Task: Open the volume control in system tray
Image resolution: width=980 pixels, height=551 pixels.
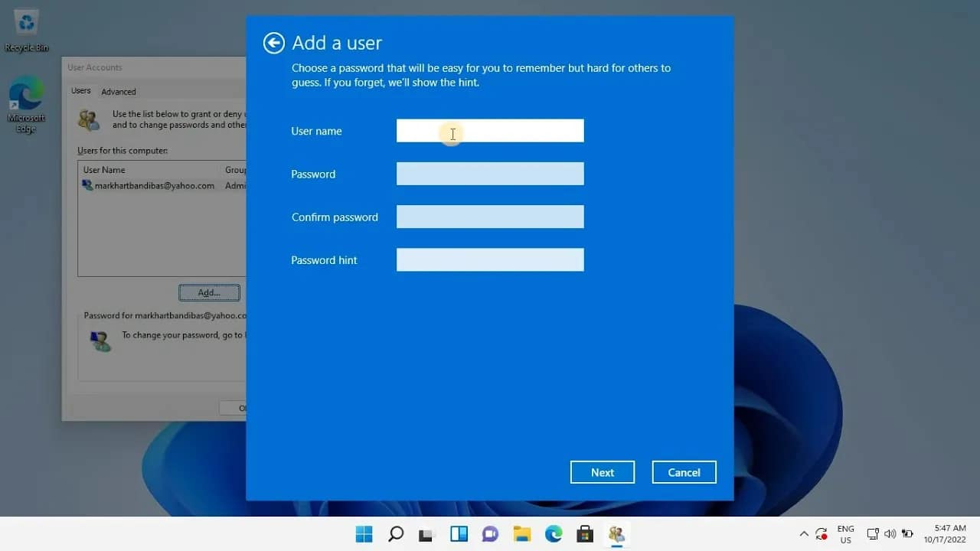Action: pyautogui.click(x=890, y=533)
